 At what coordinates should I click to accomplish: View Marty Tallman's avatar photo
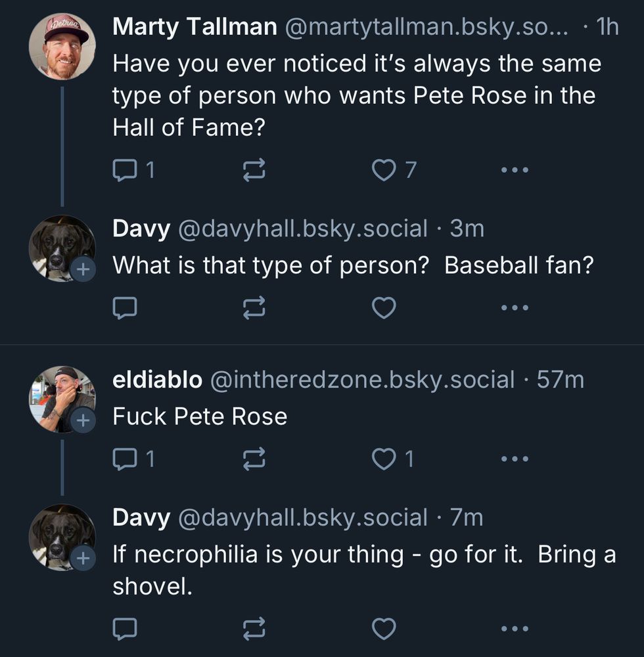[62, 47]
